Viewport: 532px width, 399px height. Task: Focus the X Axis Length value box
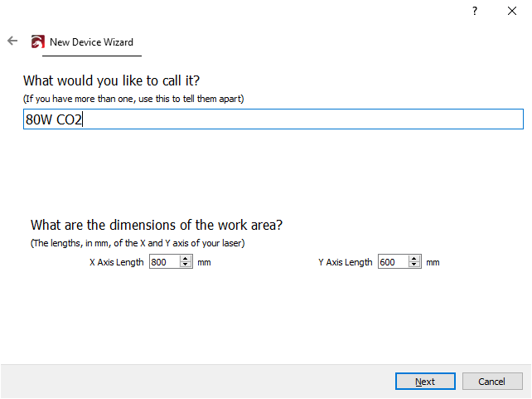tap(163, 262)
